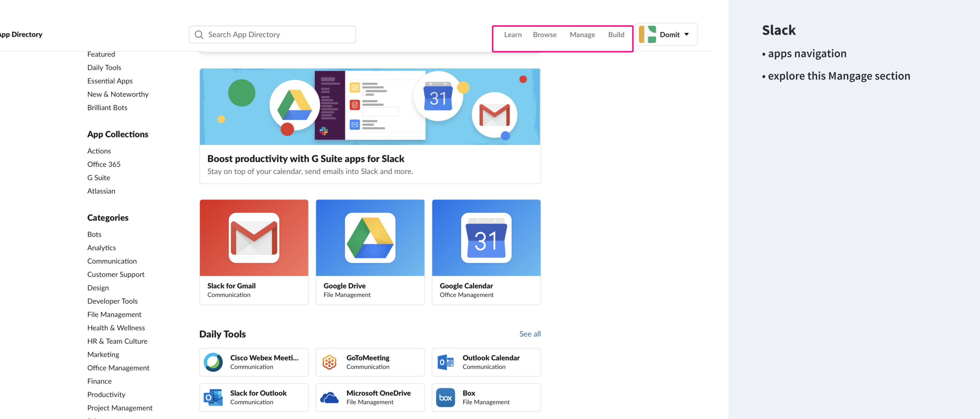
Task: Select Brilliant Bots in the sidebar
Action: 107,107
